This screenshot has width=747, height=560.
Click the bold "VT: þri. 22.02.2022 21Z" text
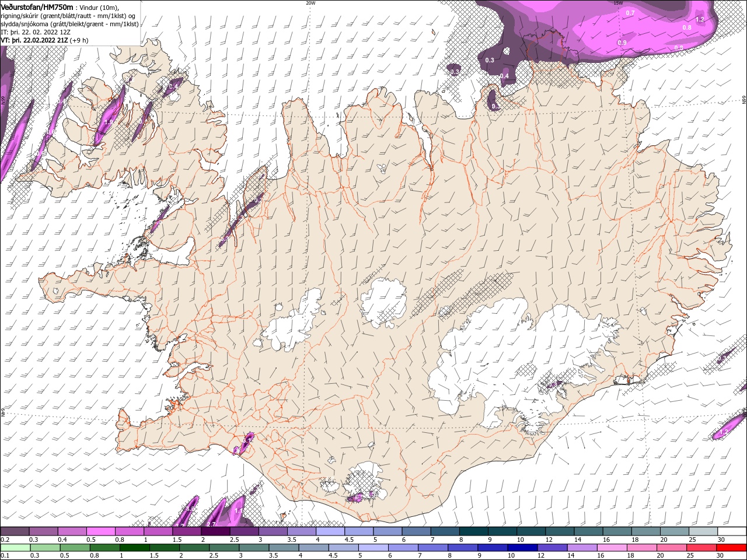coord(34,40)
